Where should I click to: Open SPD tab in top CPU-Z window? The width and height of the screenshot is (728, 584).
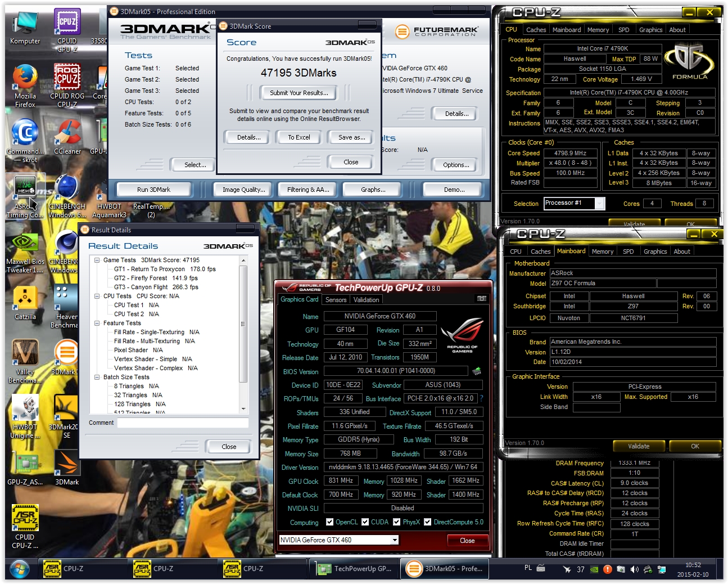pos(624,30)
